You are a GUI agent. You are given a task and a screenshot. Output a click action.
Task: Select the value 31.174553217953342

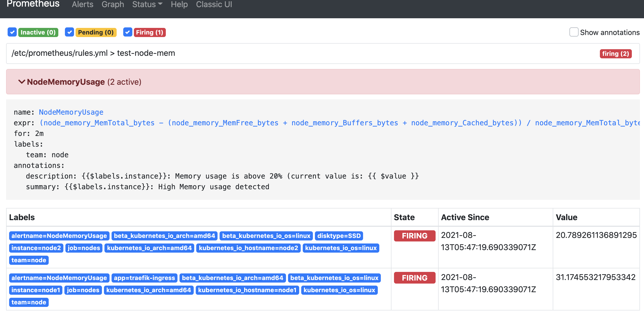pos(596,277)
